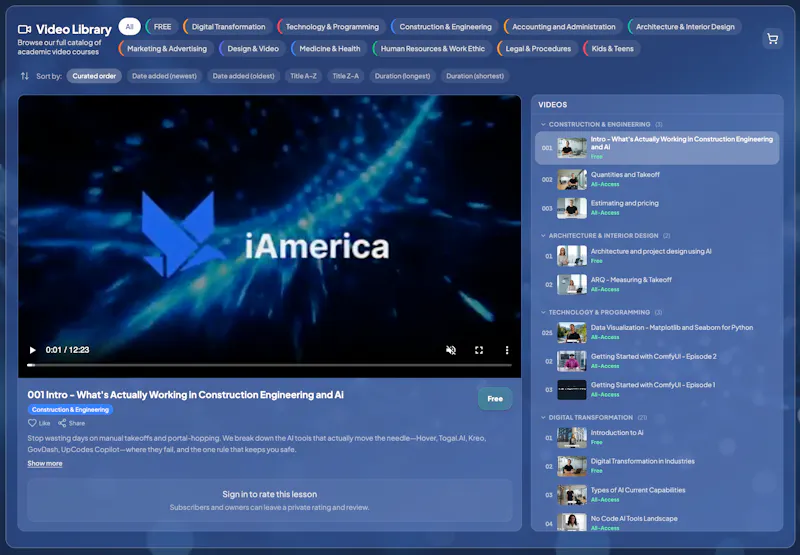Open thumbnail of Quantities and Takeoff
Image resolution: width=800 pixels, height=555 pixels.
pos(572,180)
